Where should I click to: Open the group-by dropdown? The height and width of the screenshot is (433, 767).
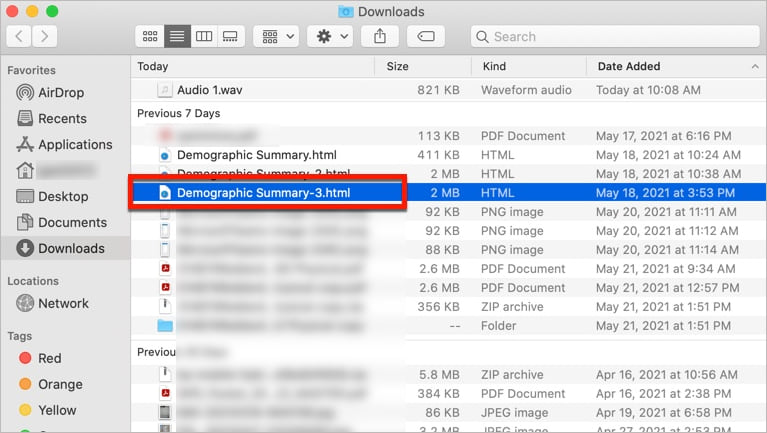pyautogui.click(x=277, y=36)
